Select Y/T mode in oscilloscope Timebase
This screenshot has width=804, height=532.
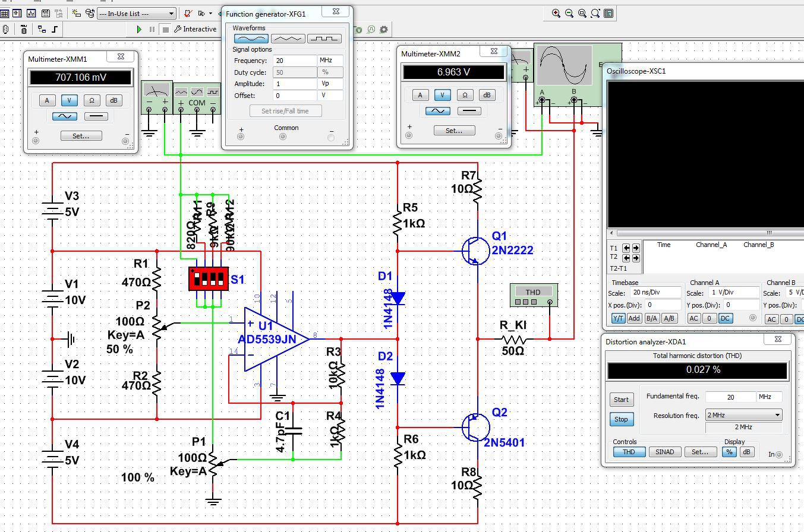pyautogui.click(x=618, y=318)
